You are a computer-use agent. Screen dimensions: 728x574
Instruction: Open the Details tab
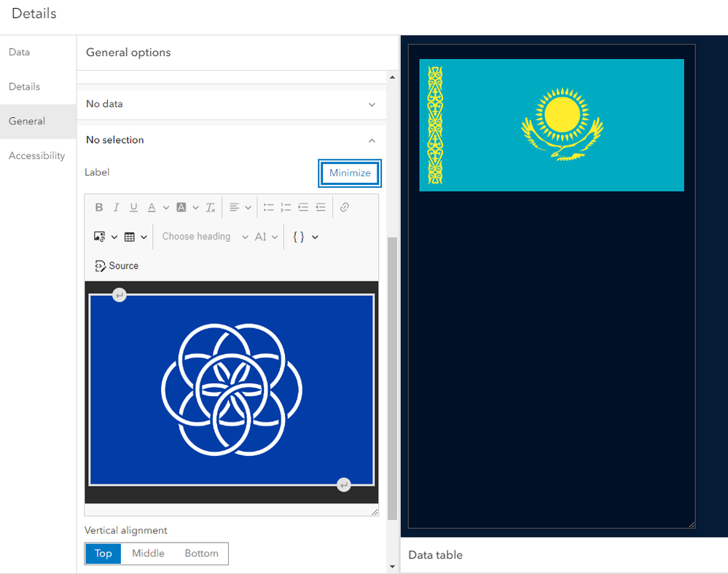pos(38,87)
